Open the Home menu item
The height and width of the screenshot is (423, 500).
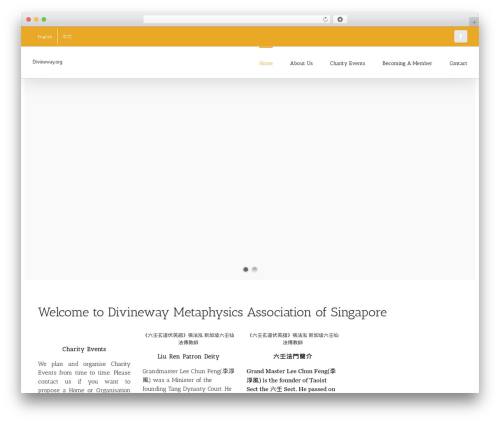point(266,63)
